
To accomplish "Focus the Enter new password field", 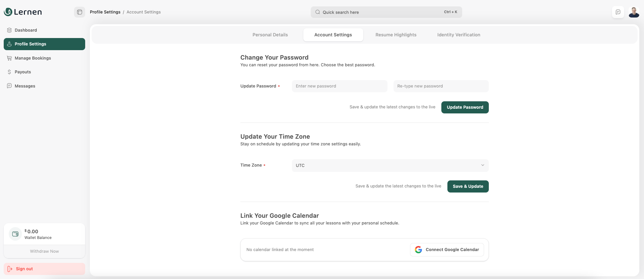I will click(339, 86).
